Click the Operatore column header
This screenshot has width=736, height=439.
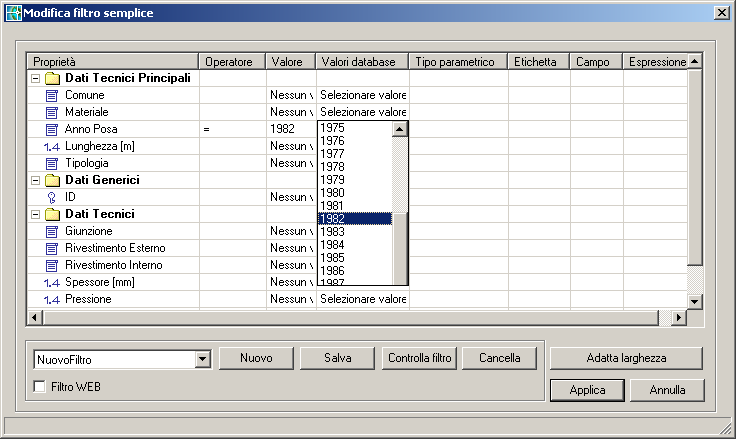232,61
